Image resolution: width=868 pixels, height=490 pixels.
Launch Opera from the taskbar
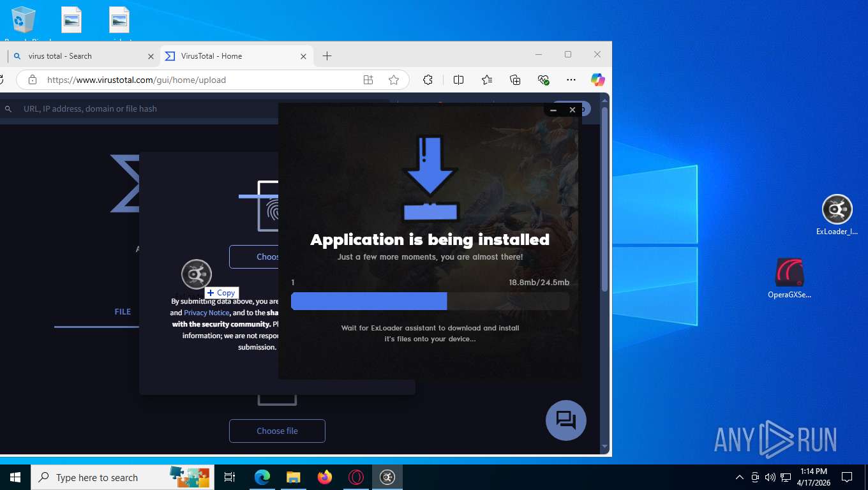click(x=355, y=477)
